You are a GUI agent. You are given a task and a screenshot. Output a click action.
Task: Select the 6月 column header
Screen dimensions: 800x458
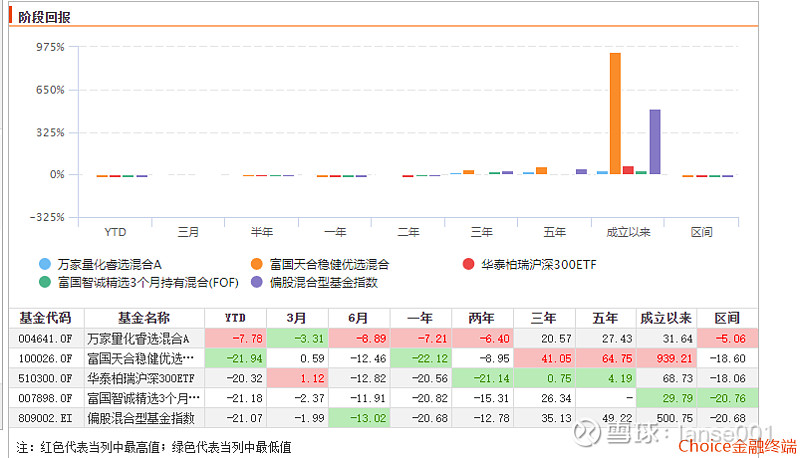pos(359,318)
